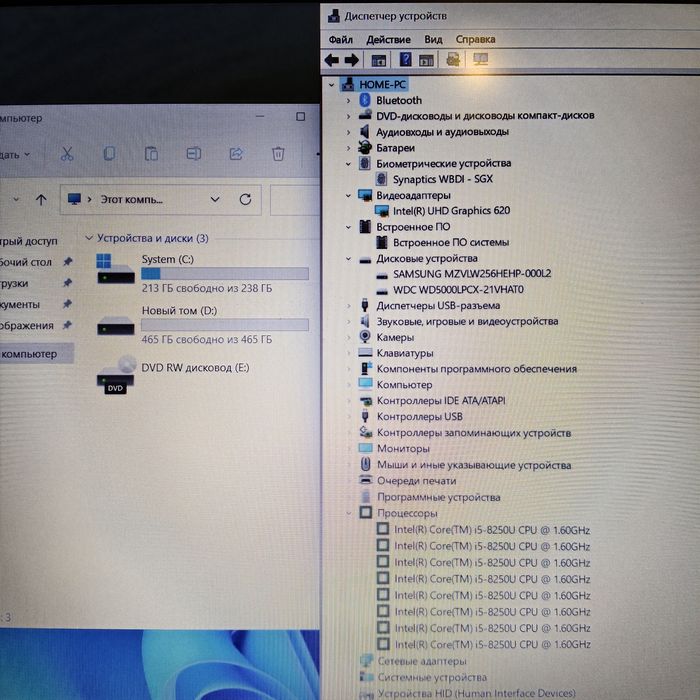Open the Справка menu

point(475,39)
